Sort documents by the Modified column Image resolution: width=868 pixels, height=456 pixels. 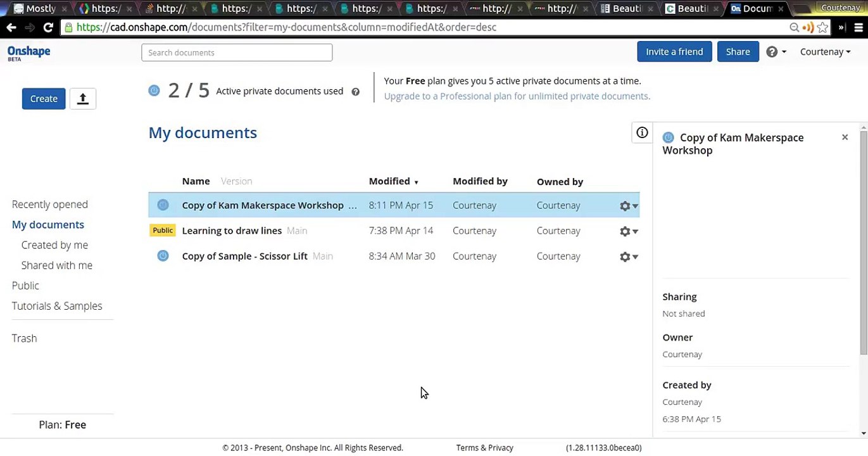point(394,181)
